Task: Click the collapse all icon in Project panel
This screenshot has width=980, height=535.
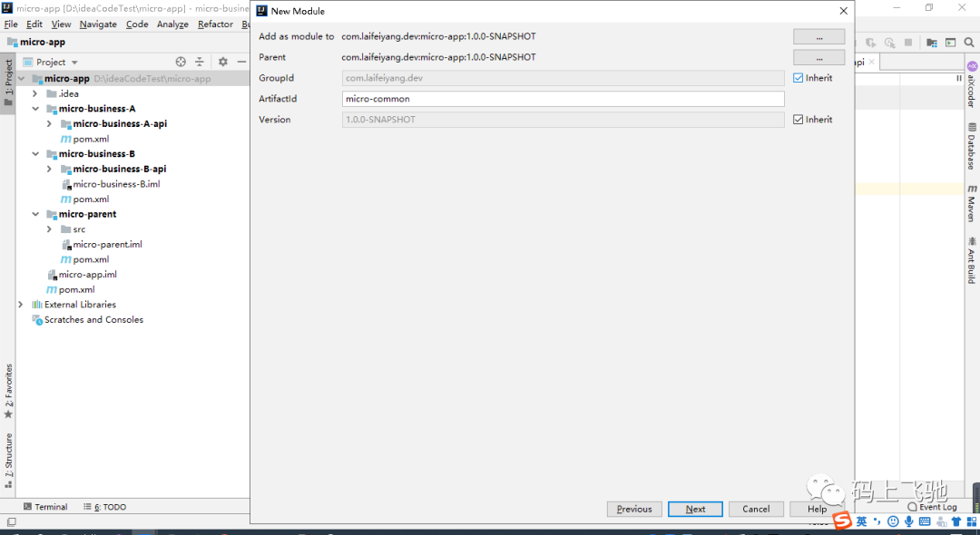Action: [x=200, y=62]
